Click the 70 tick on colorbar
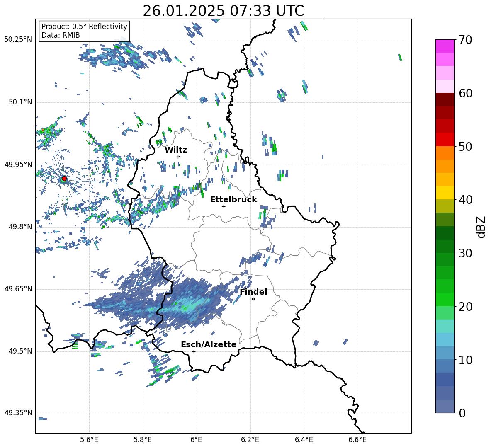 (x=465, y=40)
